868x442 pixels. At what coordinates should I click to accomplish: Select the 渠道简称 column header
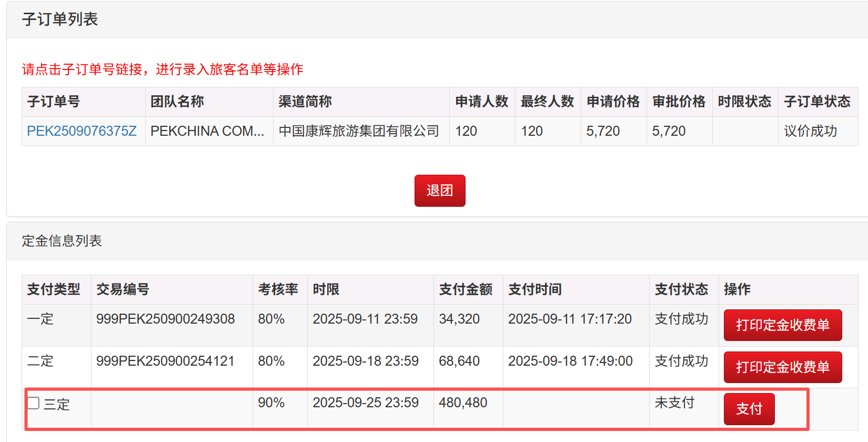pos(305,102)
